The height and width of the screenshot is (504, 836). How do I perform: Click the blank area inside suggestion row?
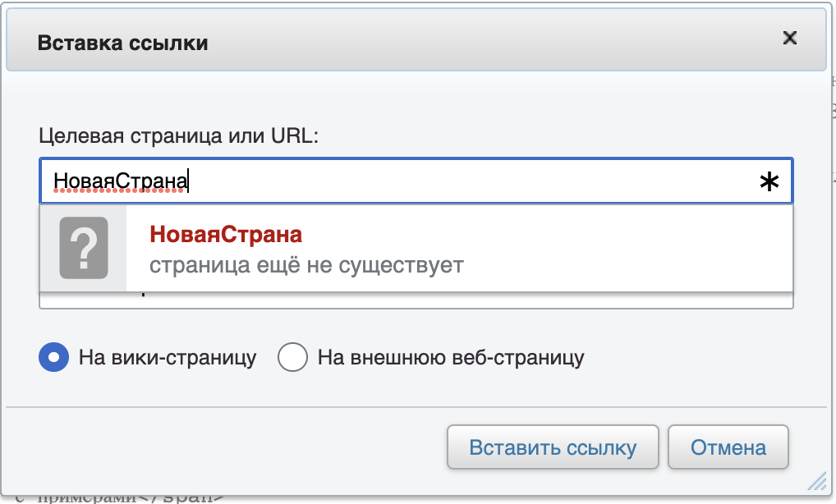[x=624, y=250]
